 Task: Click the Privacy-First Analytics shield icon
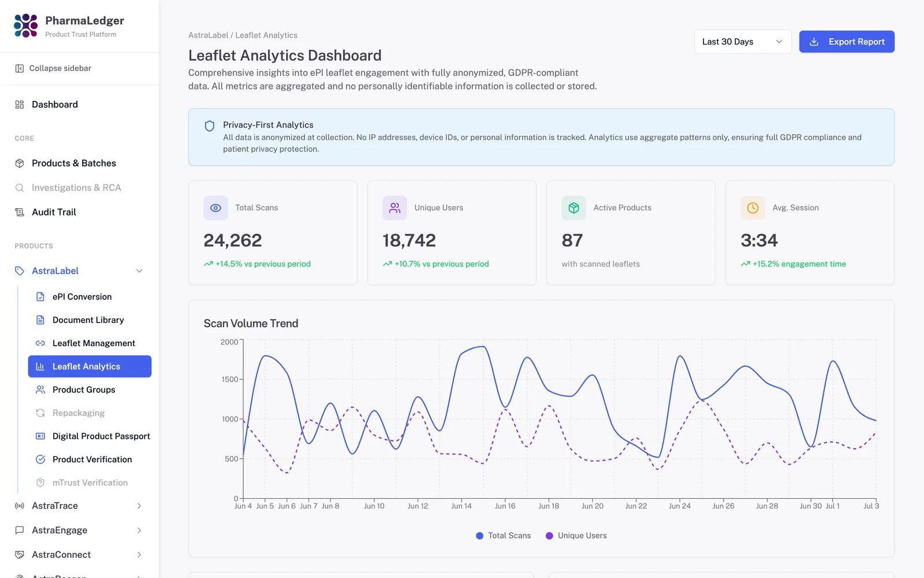210,126
